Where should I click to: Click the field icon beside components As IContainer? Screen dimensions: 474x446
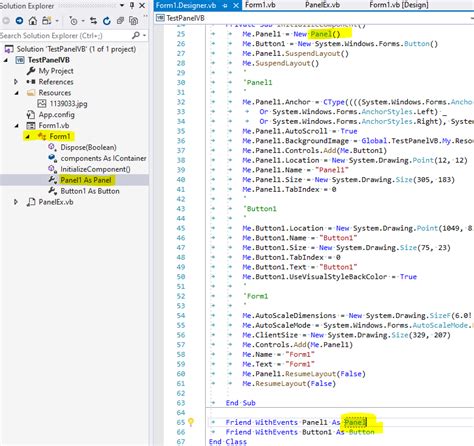pos(52,158)
